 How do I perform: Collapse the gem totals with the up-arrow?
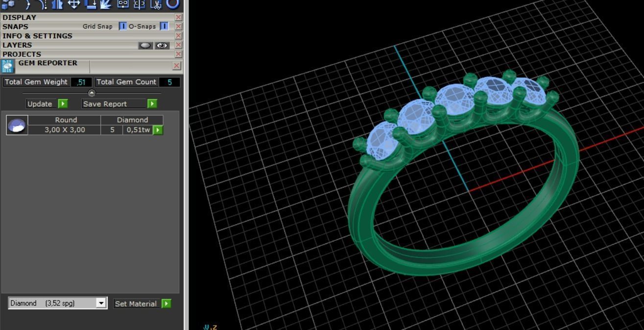click(92, 93)
